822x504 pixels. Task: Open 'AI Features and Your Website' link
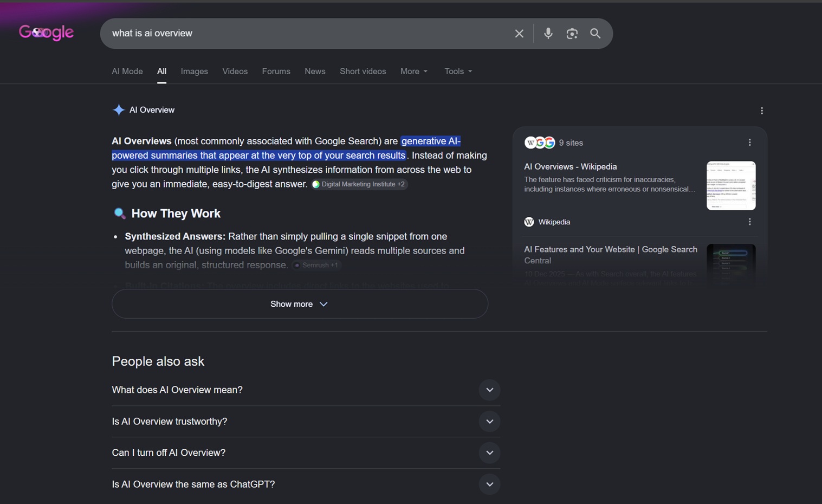(x=611, y=255)
